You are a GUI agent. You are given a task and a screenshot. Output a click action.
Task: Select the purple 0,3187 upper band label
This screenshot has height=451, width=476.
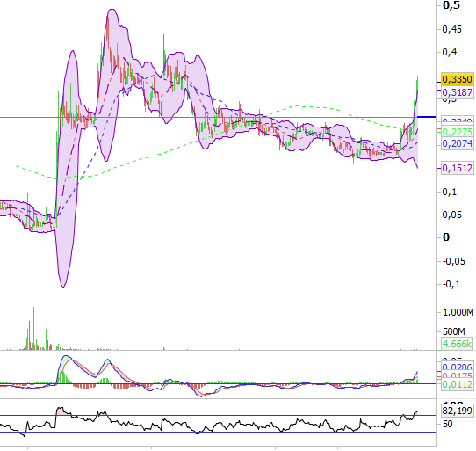tap(458, 92)
